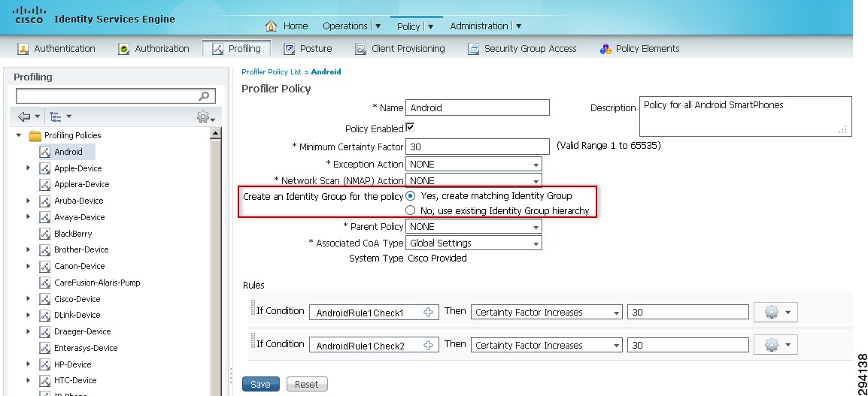The height and width of the screenshot is (396, 868).
Task: Click the Client Provisioning icon
Action: (x=360, y=49)
